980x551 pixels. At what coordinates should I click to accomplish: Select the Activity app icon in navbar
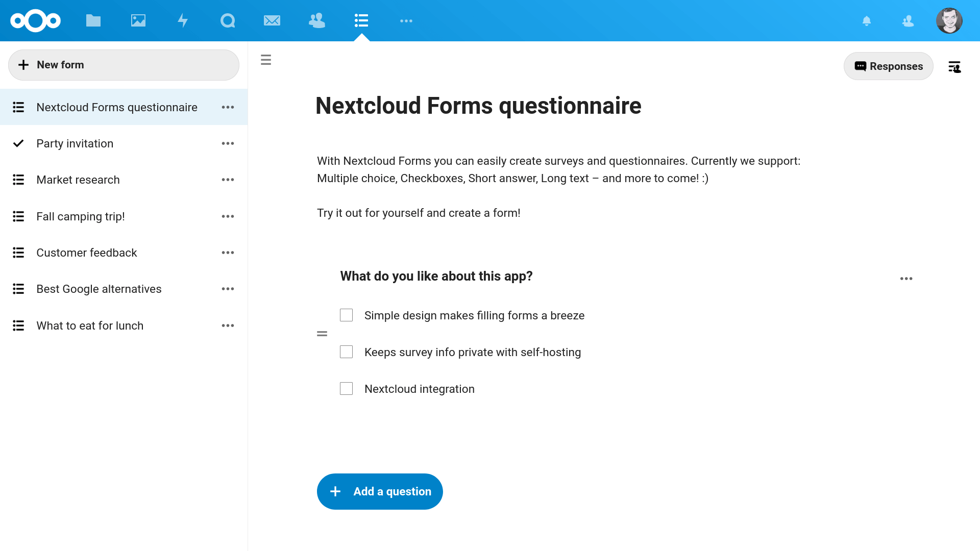[x=182, y=21]
